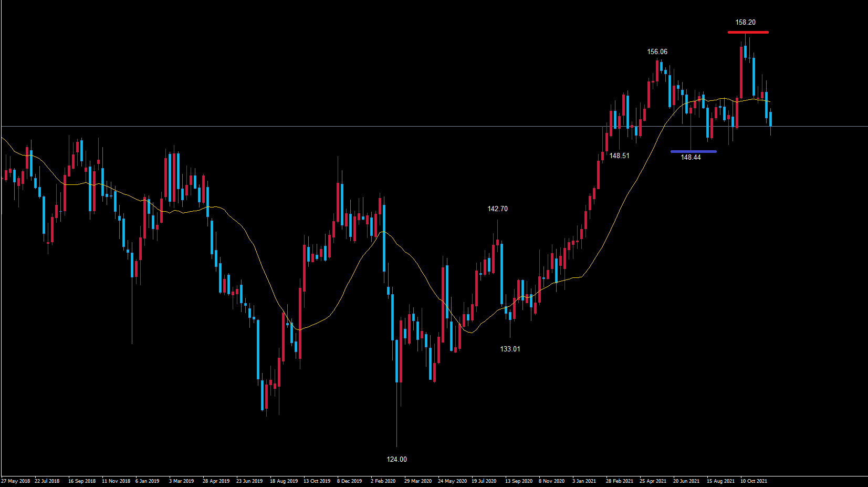The height and width of the screenshot is (487, 868).
Task: Click the 27 May 2018 date label
Action: pos(16,481)
